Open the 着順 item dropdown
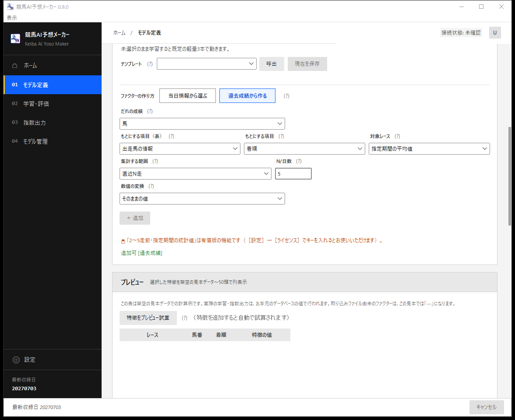Screen dimensions: 515x420 click(x=304, y=149)
